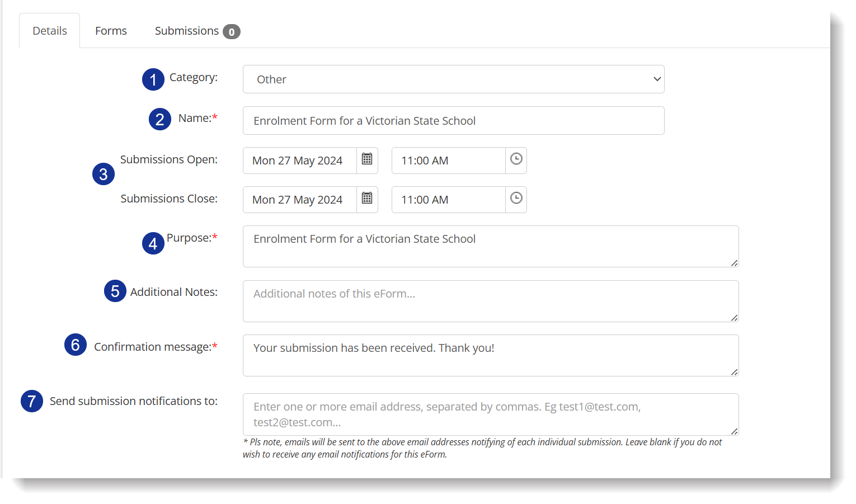Screen dimensions: 856x504
Task: Click the Send submission notifications to label
Action: [x=134, y=401]
